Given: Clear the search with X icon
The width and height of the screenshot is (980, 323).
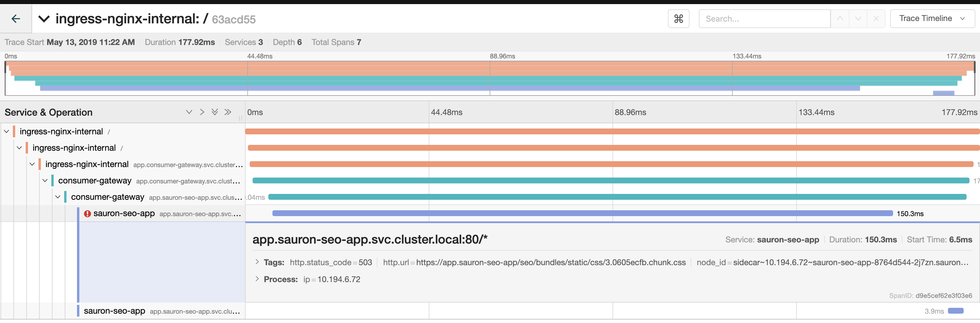Looking at the screenshot, I should (876, 19).
